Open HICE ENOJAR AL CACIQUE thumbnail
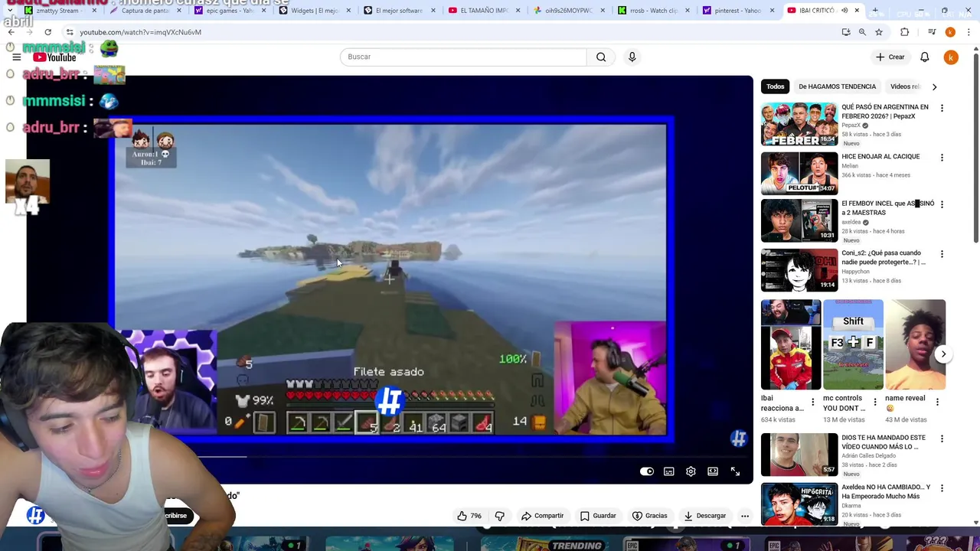This screenshot has height=551, width=980. coord(799,173)
